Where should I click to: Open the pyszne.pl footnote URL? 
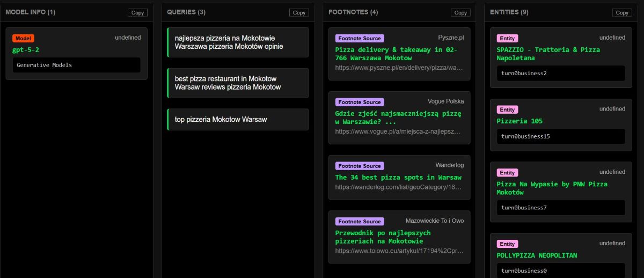point(398,68)
